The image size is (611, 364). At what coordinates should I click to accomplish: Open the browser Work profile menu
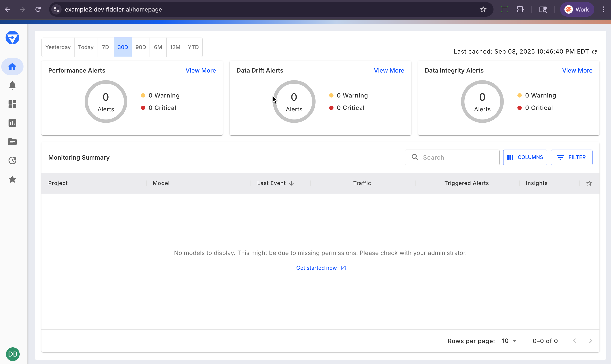[577, 9]
